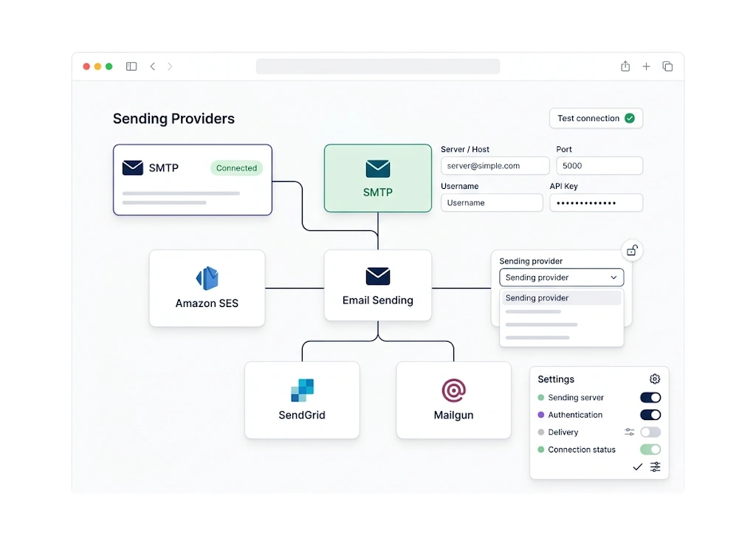Screen dimensions: 756x547
Task: Click the sidebar toggle icon in browser toolbar
Action: [x=131, y=66]
